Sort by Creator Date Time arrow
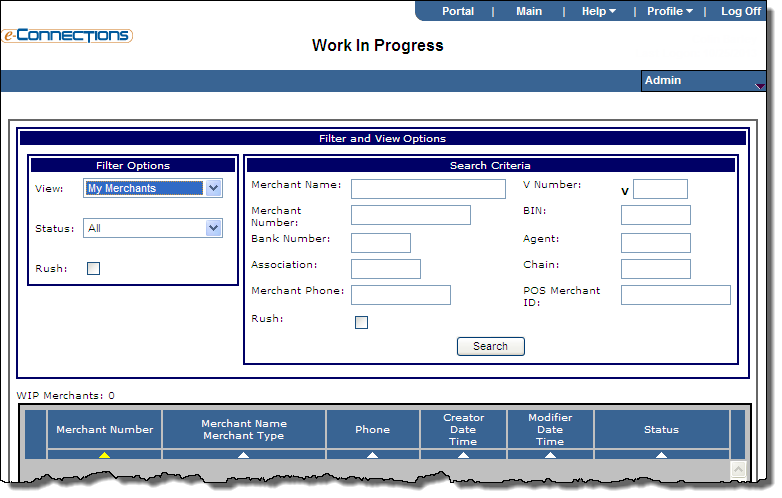 pyautogui.click(x=463, y=455)
